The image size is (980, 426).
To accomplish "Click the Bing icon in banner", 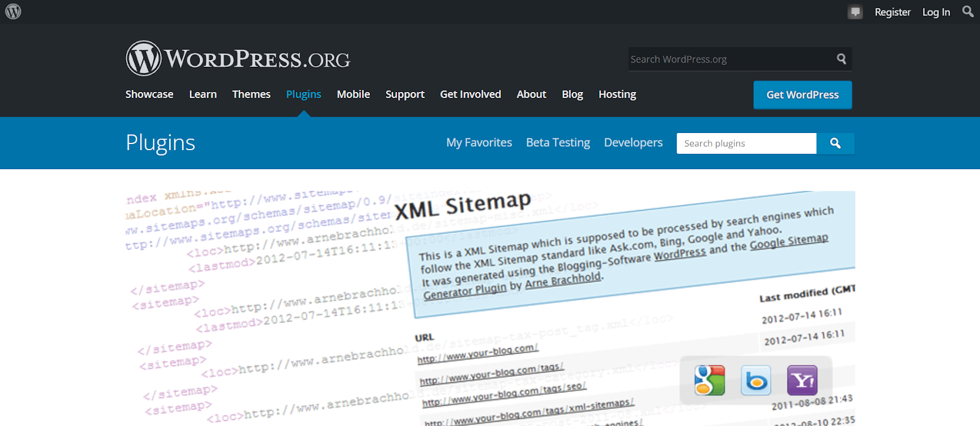I will pos(756,381).
